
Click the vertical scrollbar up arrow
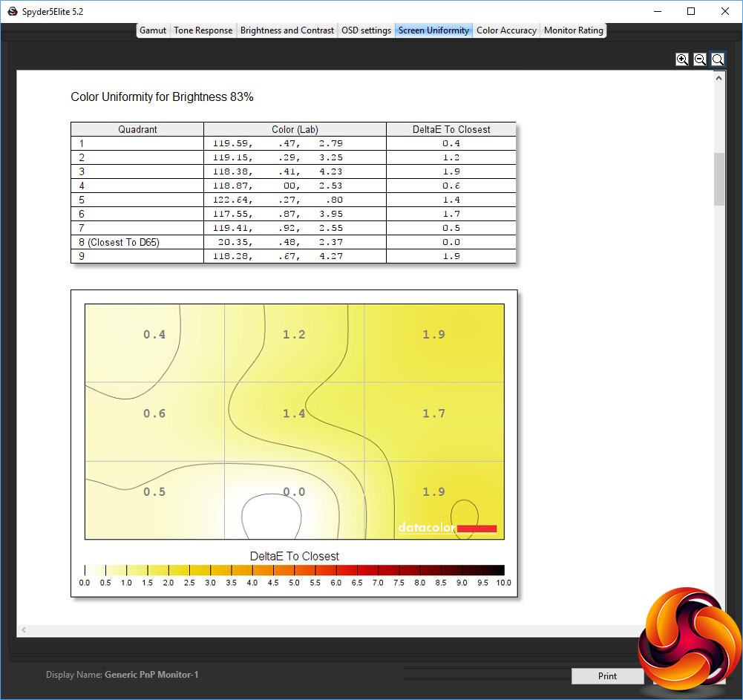[x=719, y=78]
